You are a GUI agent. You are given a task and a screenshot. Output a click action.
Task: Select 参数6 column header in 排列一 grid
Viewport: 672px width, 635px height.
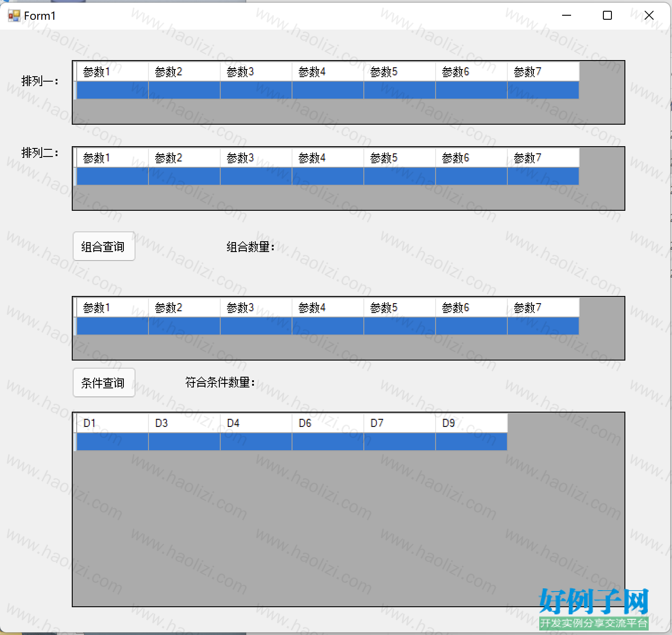(x=471, y=72)
